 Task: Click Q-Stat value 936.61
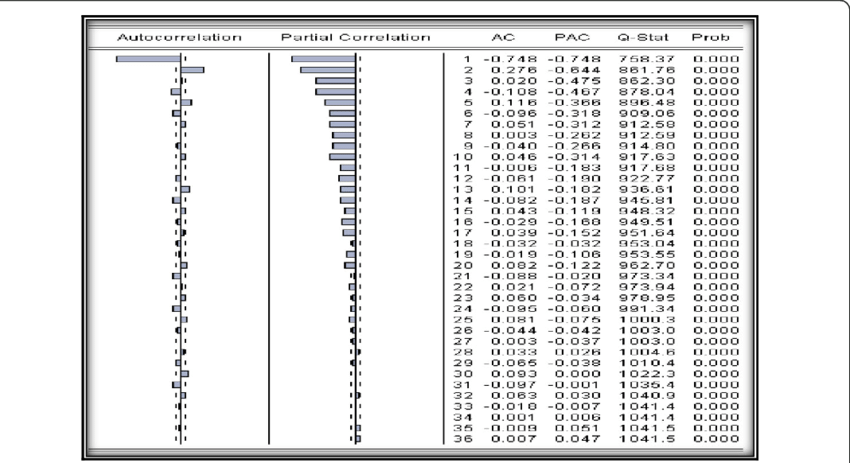[x=647, y=189]
